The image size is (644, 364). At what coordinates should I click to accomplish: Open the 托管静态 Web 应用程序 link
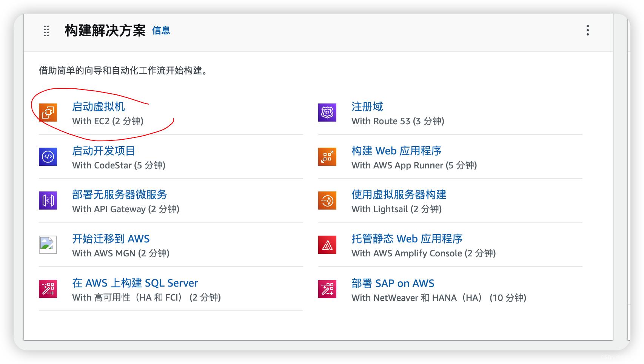[x=407, y=239]
